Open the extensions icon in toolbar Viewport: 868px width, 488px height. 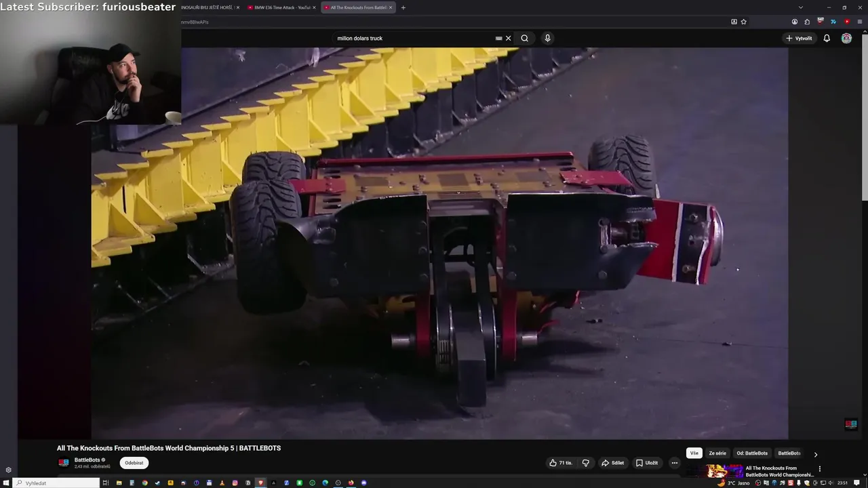point(807,22)
